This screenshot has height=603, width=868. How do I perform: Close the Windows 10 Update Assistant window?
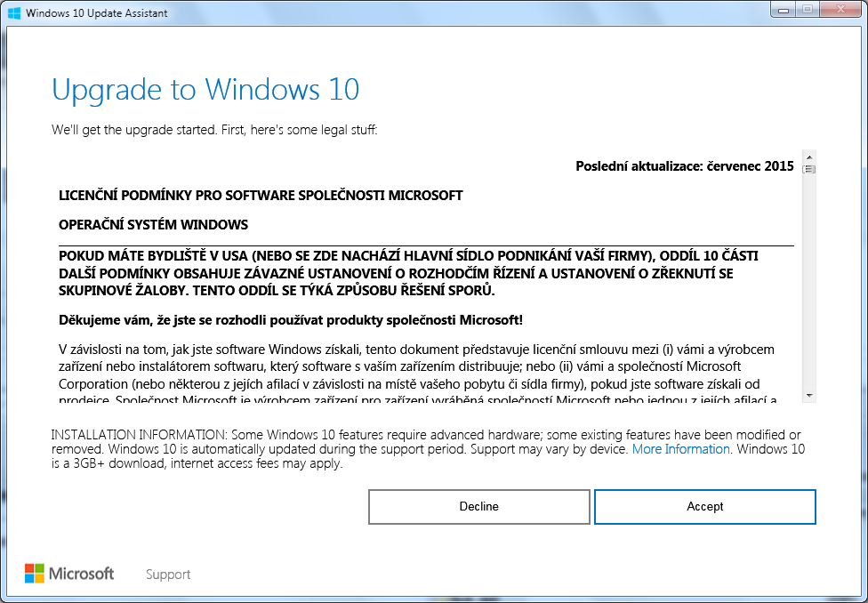(x=839, y=10)
